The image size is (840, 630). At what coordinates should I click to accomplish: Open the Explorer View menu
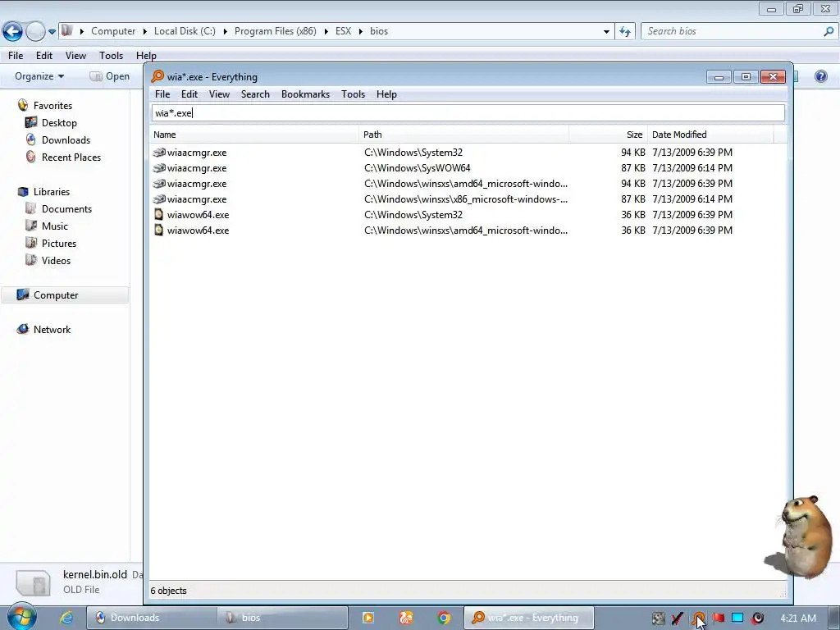(x=75, y=56)
